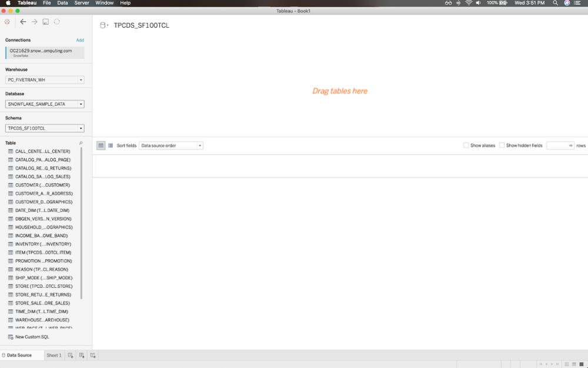Click the data source title TPCDS_SF100TCL
The width and height of the screenshot is (588, 368).
pyautogui.click(x=141, y=25)
